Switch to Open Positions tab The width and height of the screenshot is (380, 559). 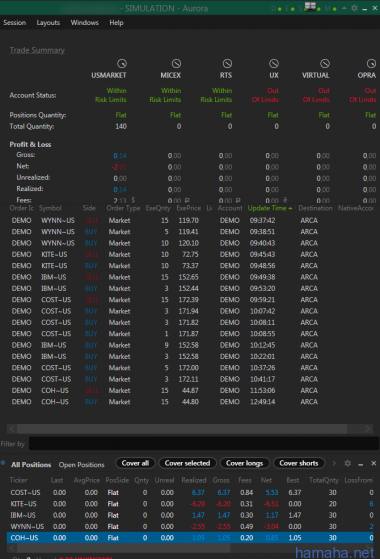(82, 465)
